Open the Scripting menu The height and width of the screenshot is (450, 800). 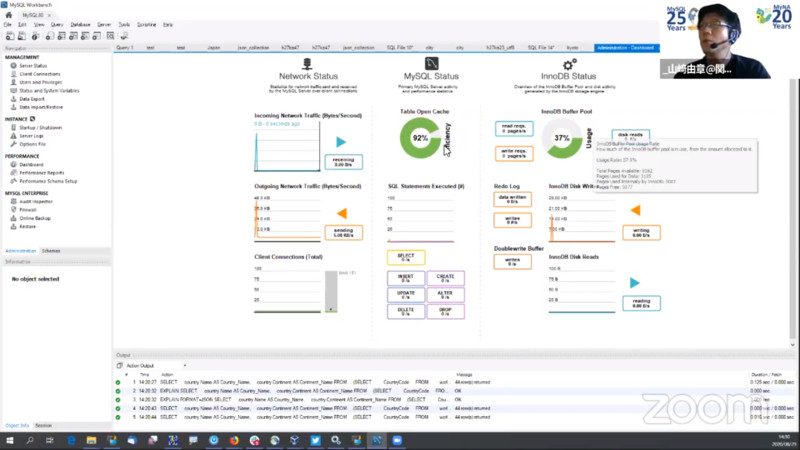pos(146,24)
